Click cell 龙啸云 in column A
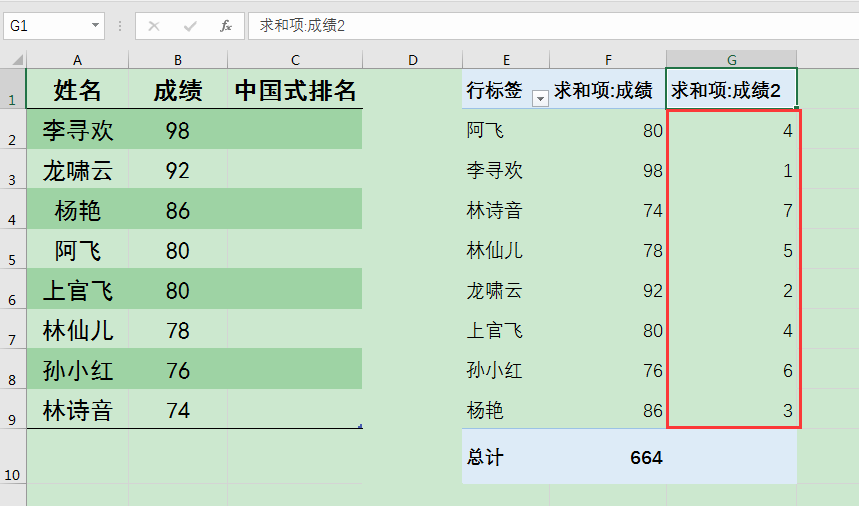The width and height of the screenshot is (859, 506). pos(77,170)
